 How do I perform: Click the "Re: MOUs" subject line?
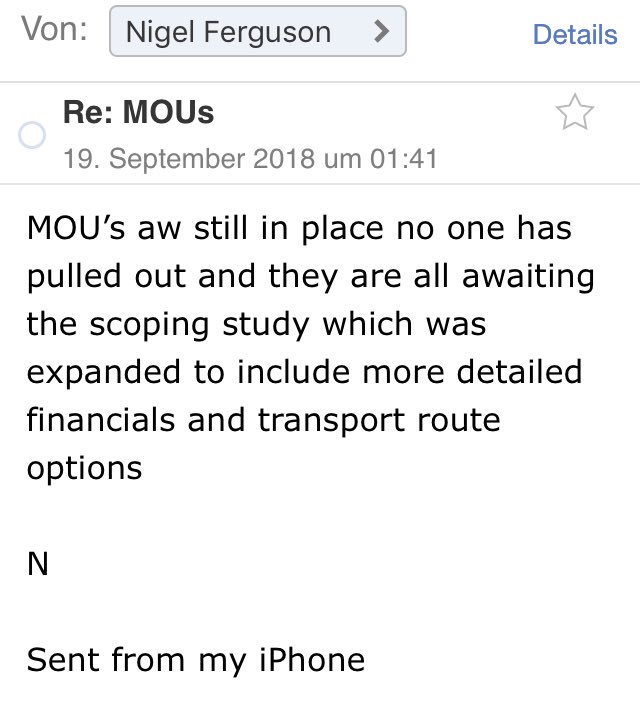(138, 112)
